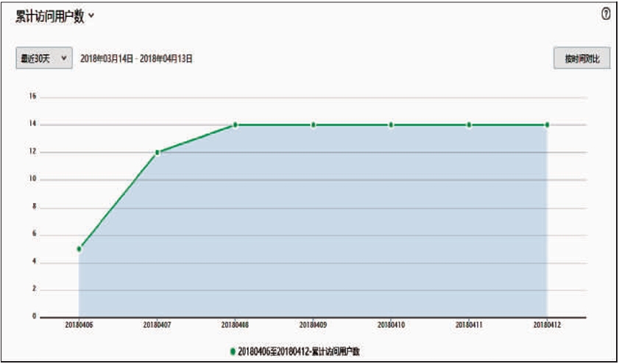Click the 20180409 x-axis label
Viewport: 619px width, 364px height.
click(x=313, y=324)
